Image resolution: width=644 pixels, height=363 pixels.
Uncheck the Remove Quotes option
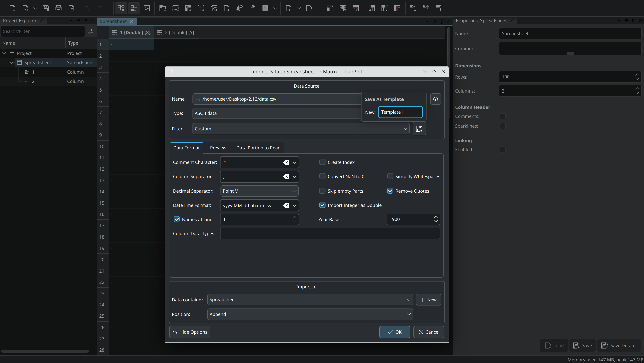[390, 191]
